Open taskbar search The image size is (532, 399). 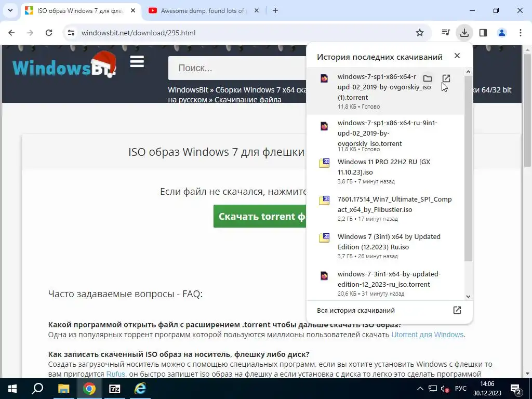point(37,389)
